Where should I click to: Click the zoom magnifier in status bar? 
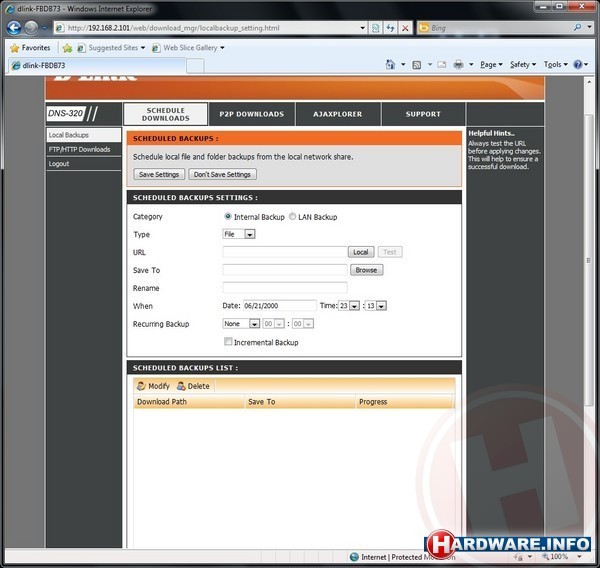545,557
